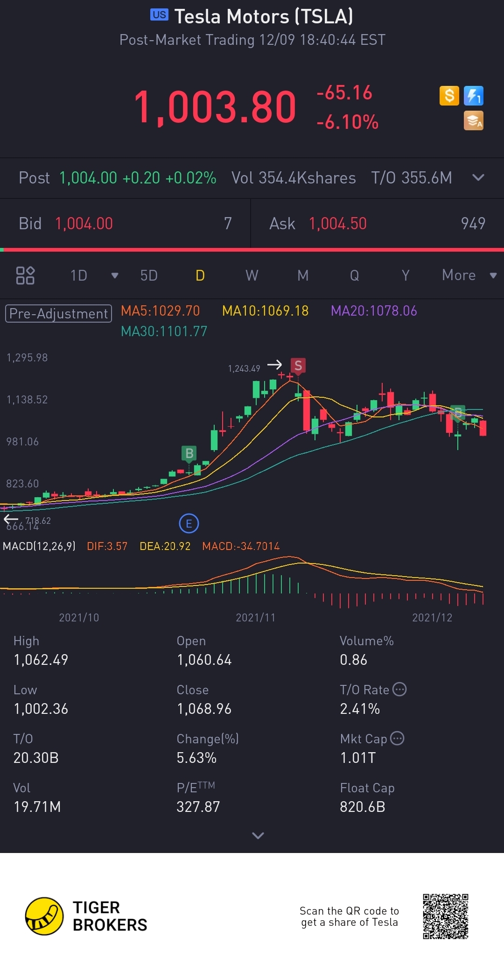Tap the 1,243.49 high price label
The height and width of the screenshot is (980, 504).
[x=244, y=368]
